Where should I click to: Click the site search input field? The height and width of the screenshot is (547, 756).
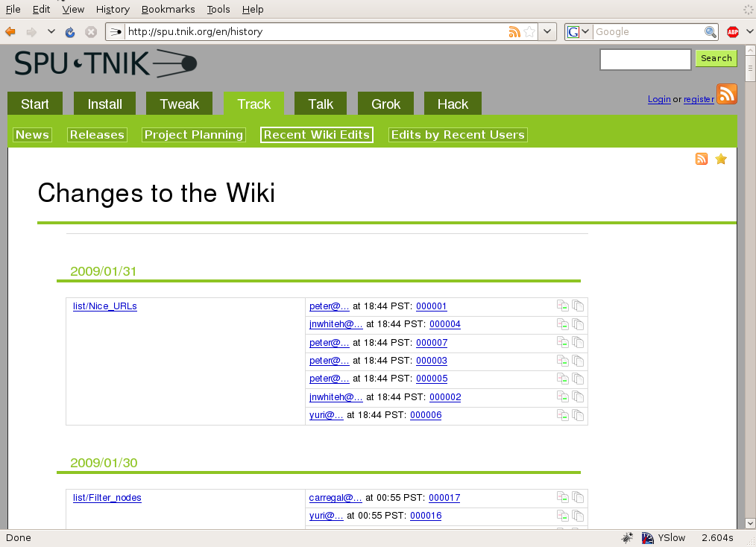coord(645,59)
